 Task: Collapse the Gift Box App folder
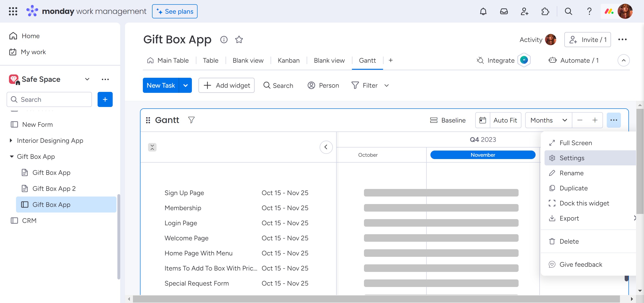12,156
